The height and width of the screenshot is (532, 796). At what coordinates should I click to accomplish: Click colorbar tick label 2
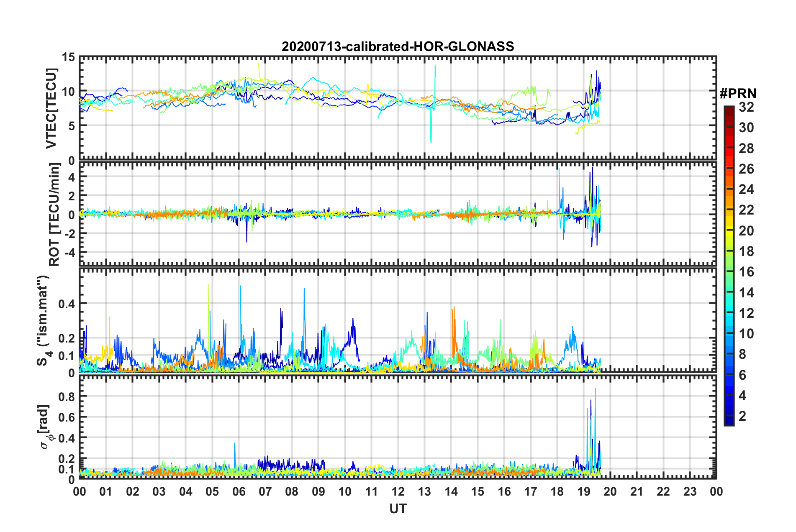tap(742, 416)
